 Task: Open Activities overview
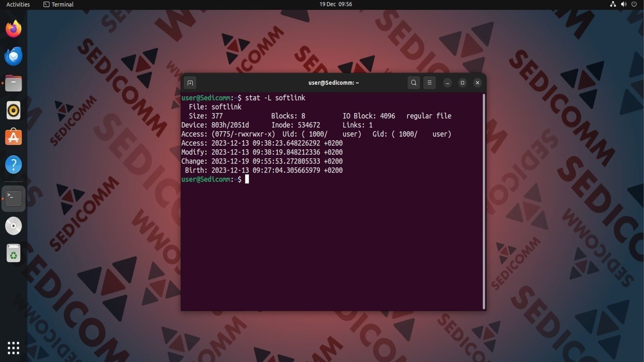(18, 4)
